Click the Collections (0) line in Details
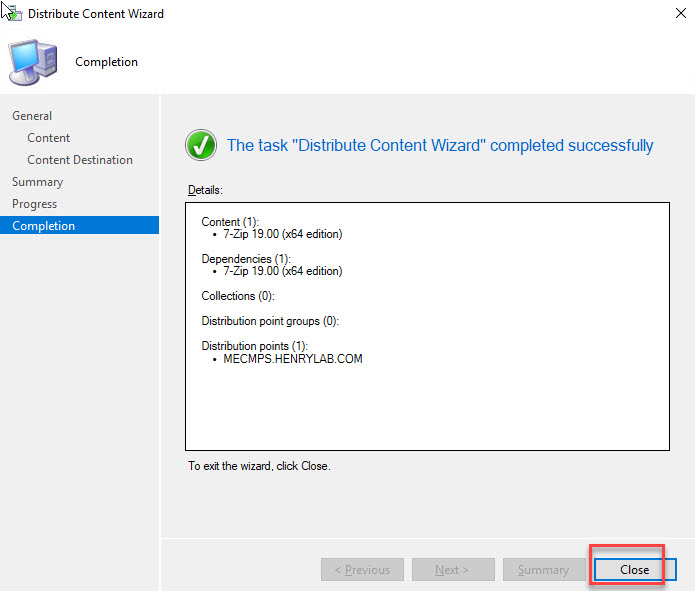This screenshot has height=591, width=695. point(238,296)
